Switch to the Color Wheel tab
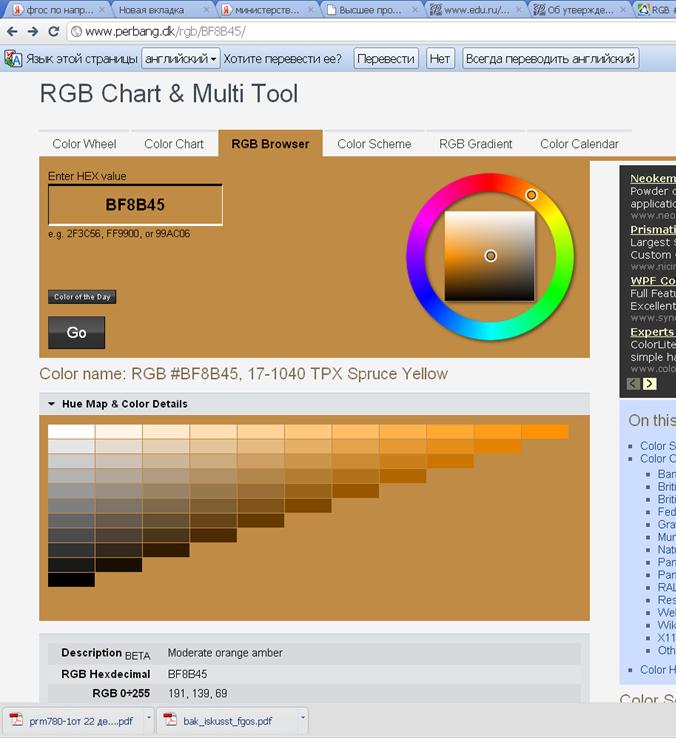Viewport: 676px width, 738px height. (84, 144)
